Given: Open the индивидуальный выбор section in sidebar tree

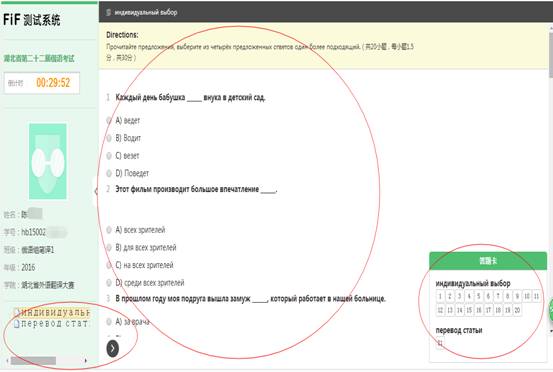Looking at the screenshot, I should click(55, 312).
